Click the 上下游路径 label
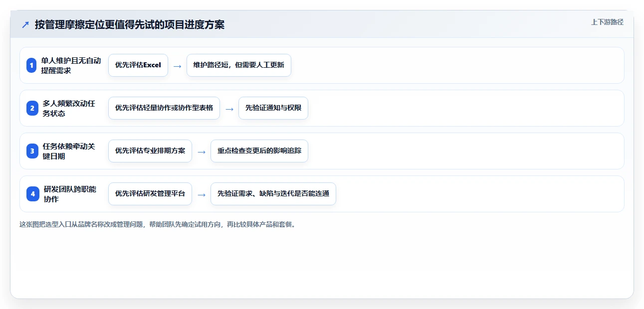 coord(607,22)
